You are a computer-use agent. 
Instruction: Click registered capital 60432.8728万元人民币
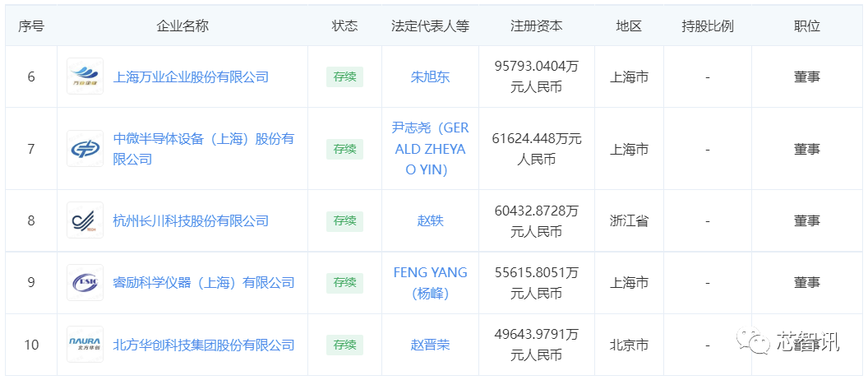(537, 220)
